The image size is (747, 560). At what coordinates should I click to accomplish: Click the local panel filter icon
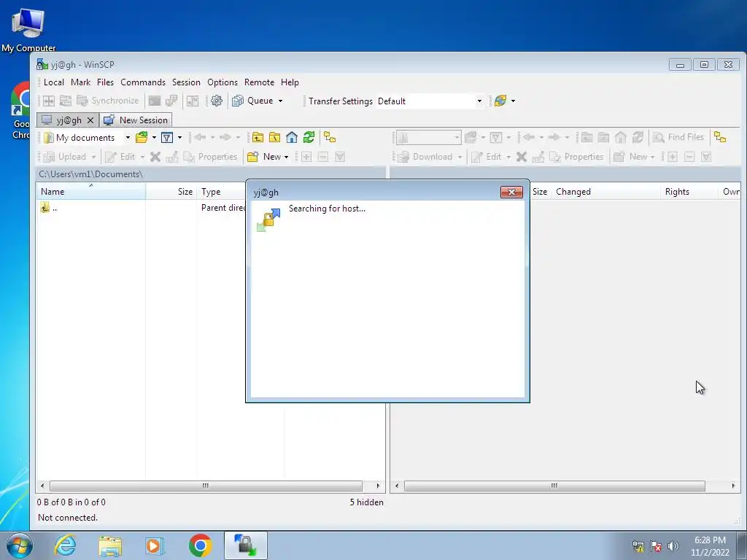(167, 138)
